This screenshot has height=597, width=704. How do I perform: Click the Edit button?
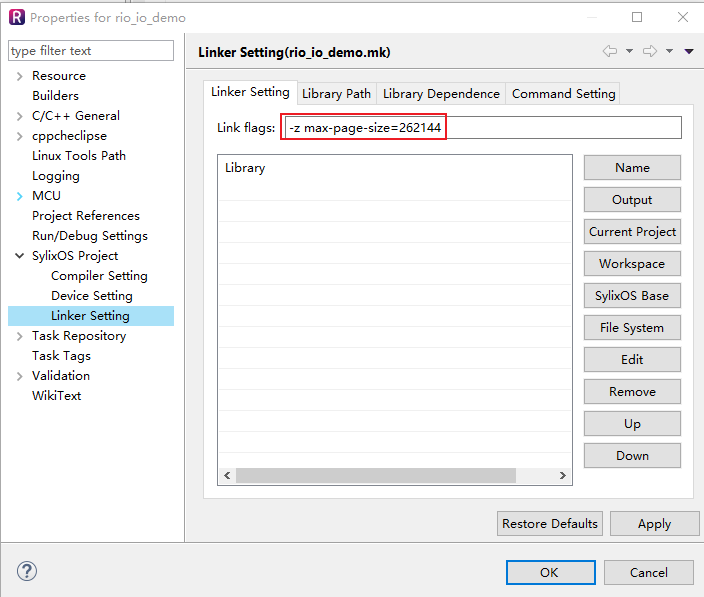632,360
